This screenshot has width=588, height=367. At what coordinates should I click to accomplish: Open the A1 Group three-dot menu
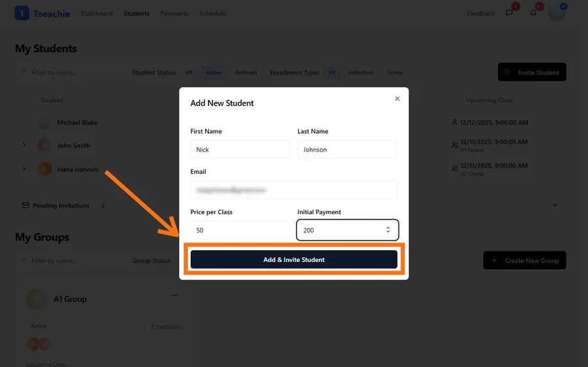point(174,296)
